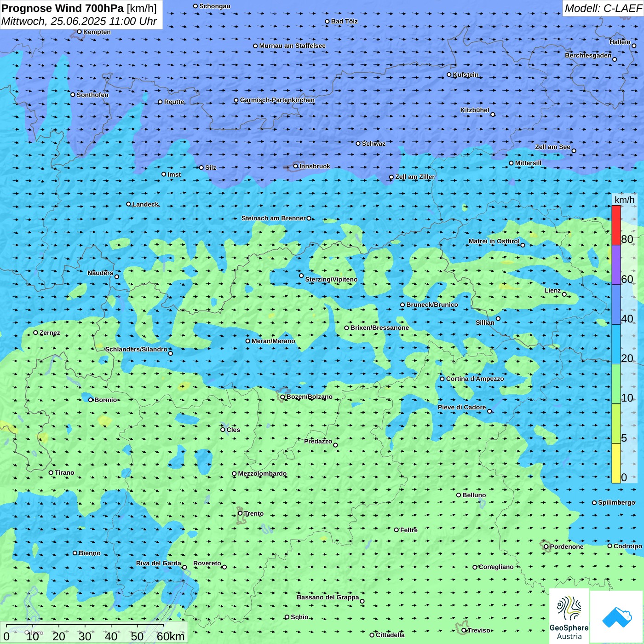
Task: Click the 'Cortina d'Ampezzo' label
Action: pyautogui.click(x=475, y=379)
